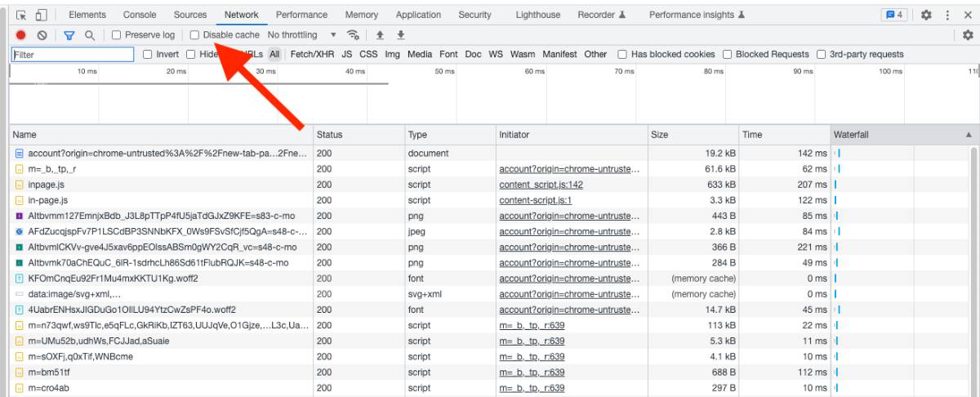Click script icon next to in-page.js
The width and height of the screenshot is (980, 397).
(x=20, y=200)
